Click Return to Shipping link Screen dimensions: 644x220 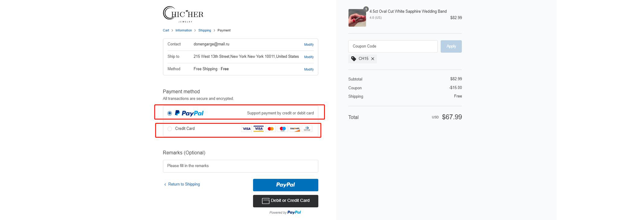184,184
